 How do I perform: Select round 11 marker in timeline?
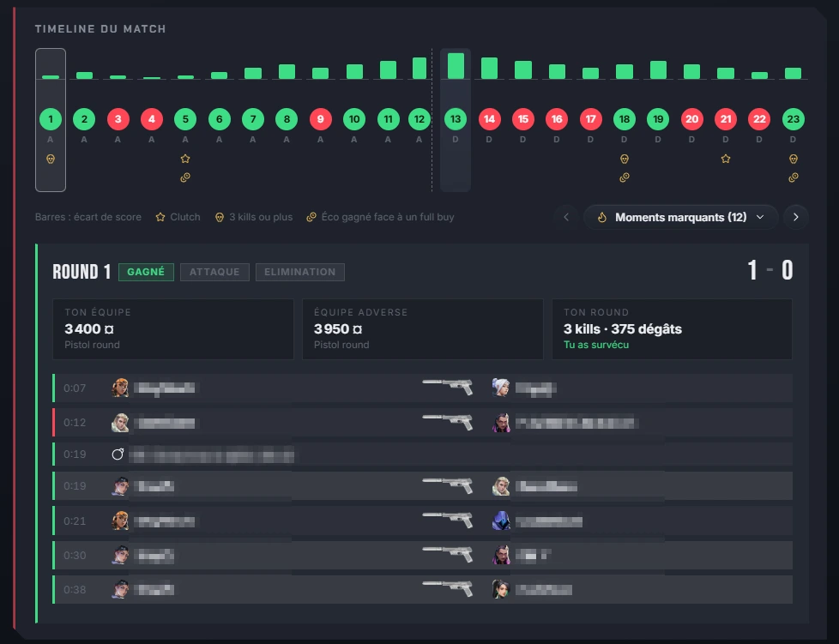[x=388, y=118]
